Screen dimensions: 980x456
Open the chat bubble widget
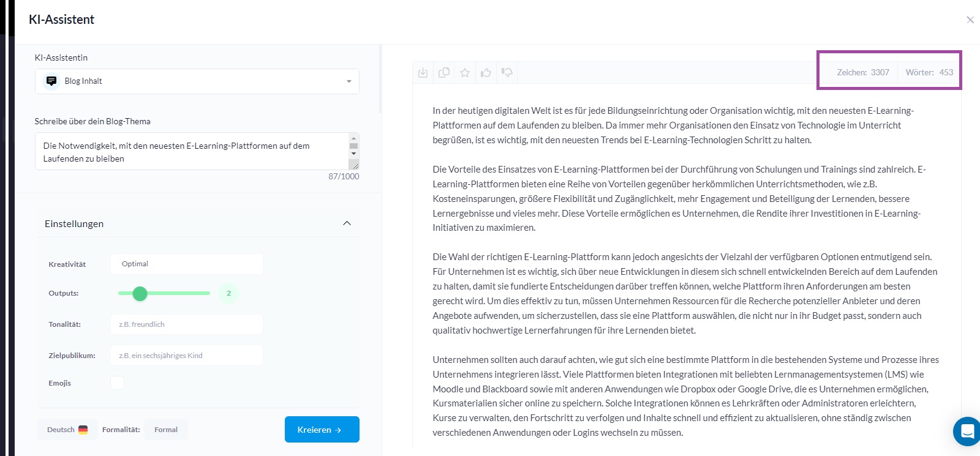(x=967, y=432)
